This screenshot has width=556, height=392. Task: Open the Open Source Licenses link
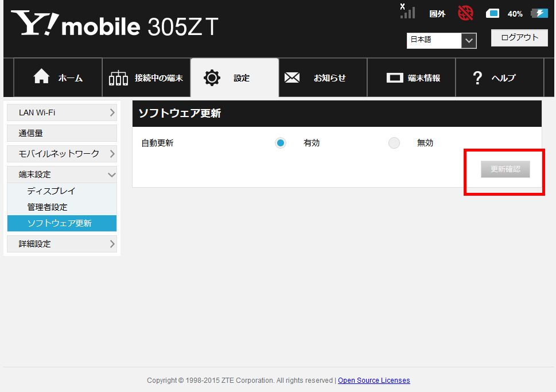(x=374, y=381)
